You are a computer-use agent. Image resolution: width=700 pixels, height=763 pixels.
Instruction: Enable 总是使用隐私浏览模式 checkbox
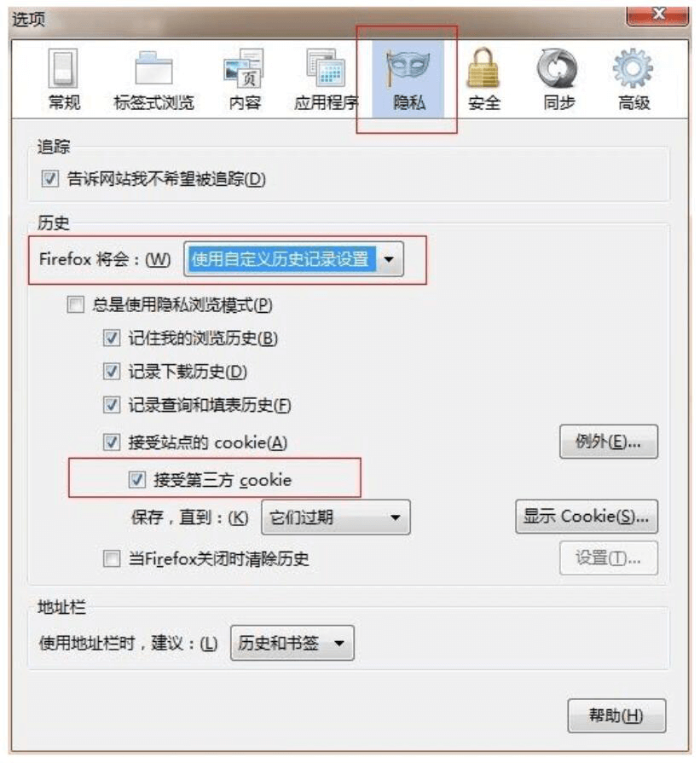click(75, 304)
